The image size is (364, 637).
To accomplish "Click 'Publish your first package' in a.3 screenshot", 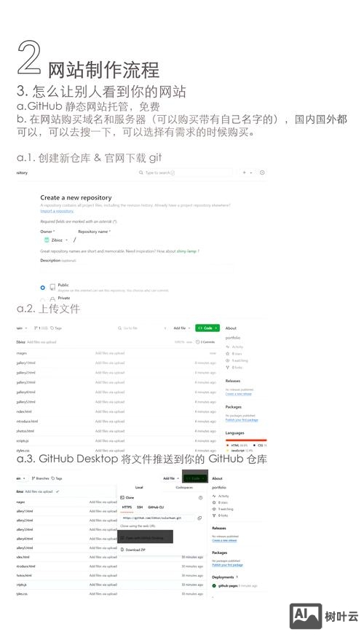I will 227,565.
